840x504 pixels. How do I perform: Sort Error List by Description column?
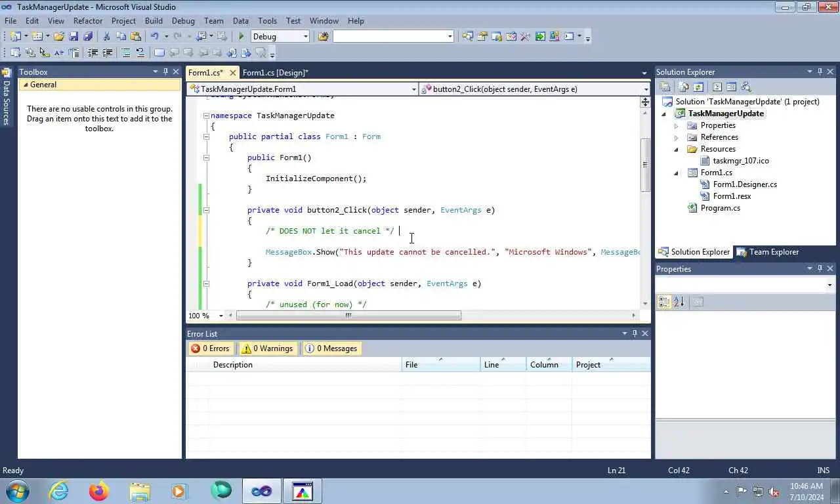[306, 365]
